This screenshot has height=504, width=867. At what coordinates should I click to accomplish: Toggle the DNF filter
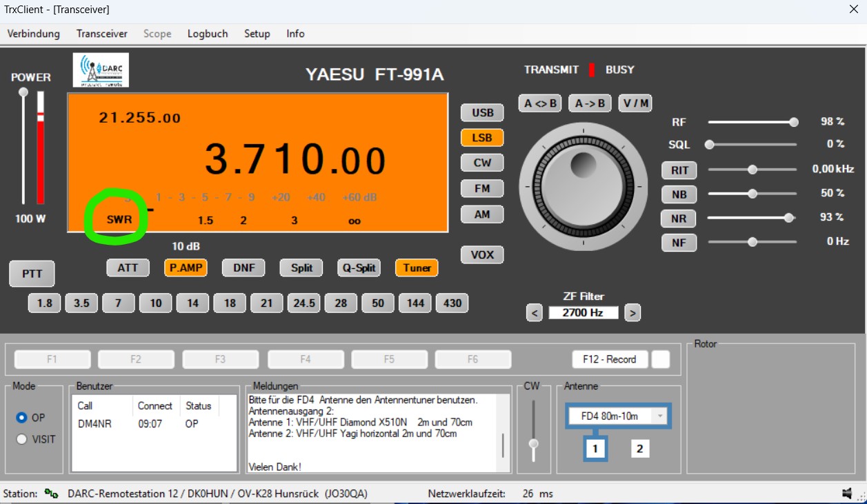pos(243,268)
